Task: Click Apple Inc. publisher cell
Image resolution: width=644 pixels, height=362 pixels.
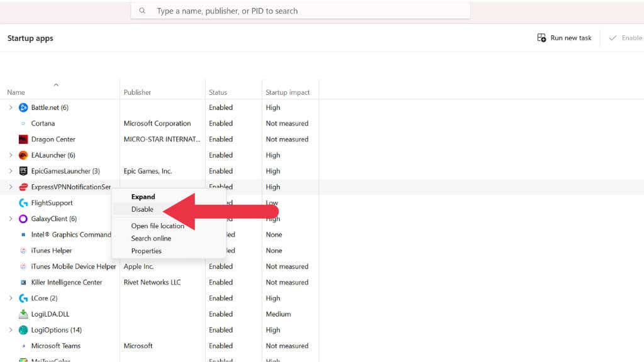Action: coord(138,266)
